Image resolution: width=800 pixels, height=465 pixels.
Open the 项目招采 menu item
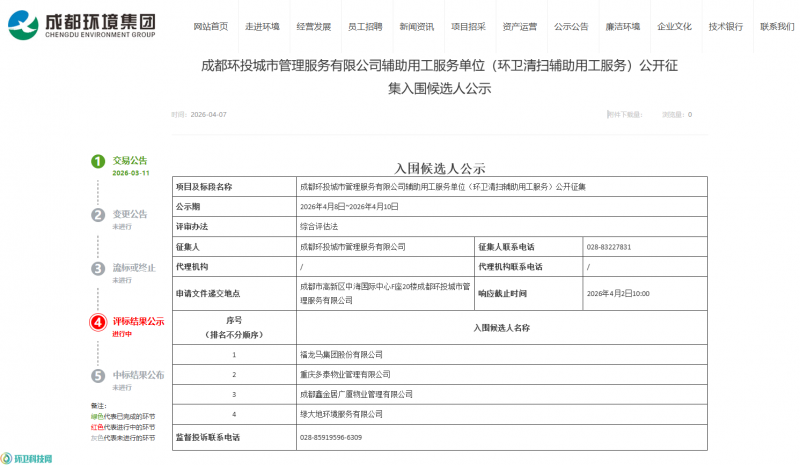468,26
